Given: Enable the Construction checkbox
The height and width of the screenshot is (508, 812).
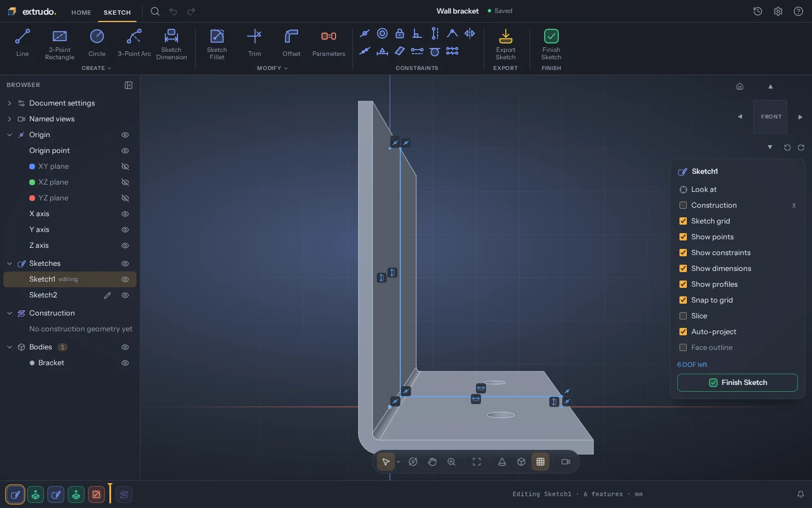Looking at the screenshot, I should click(683, 205).
